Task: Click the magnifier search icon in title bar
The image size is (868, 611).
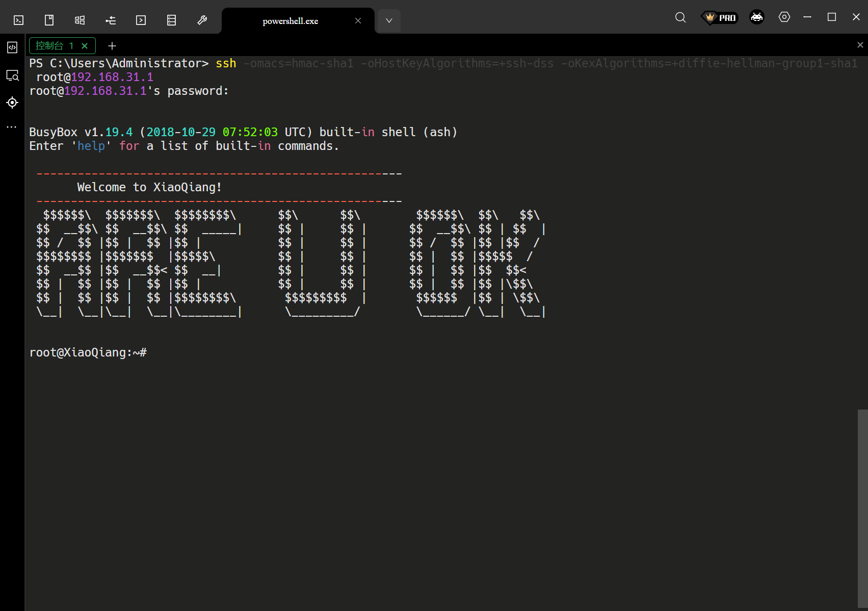Action: pos(680,18)
